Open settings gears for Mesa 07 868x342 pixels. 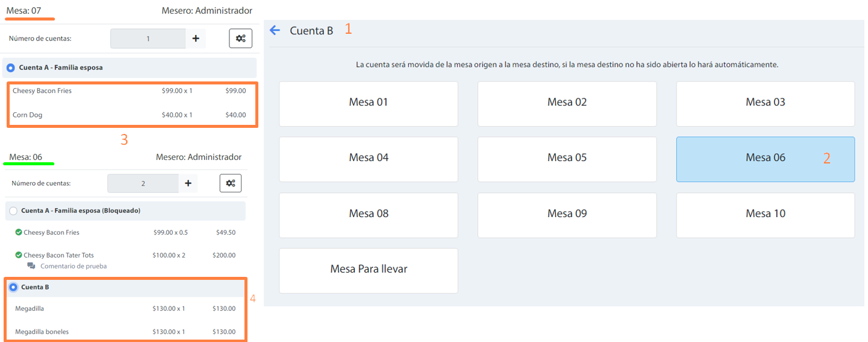click(x=240, y=39)
